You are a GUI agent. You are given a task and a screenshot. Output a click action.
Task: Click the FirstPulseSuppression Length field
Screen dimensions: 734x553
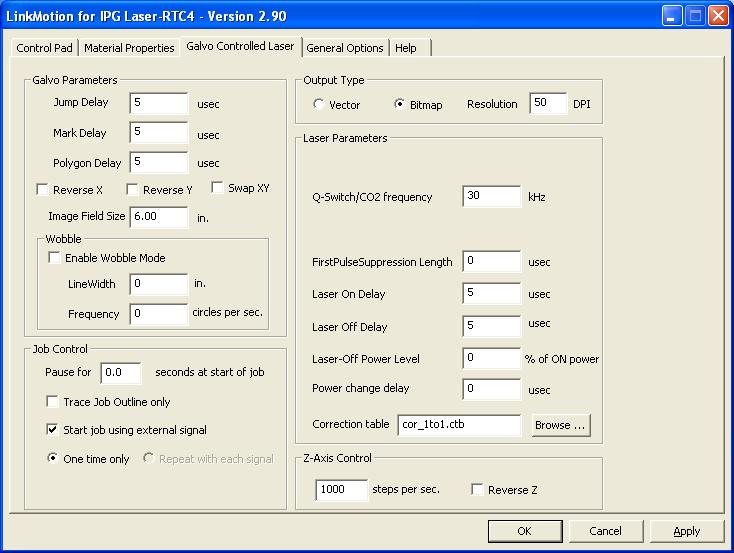(492, 261)
